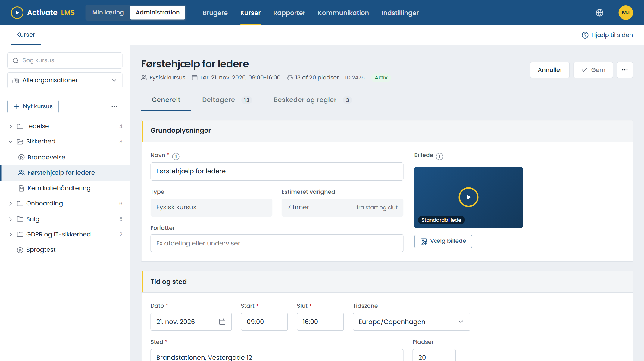Open the Tidszone Europe/Copenhagen dropdown
644x361 pixels.
(x=411, y=322)
